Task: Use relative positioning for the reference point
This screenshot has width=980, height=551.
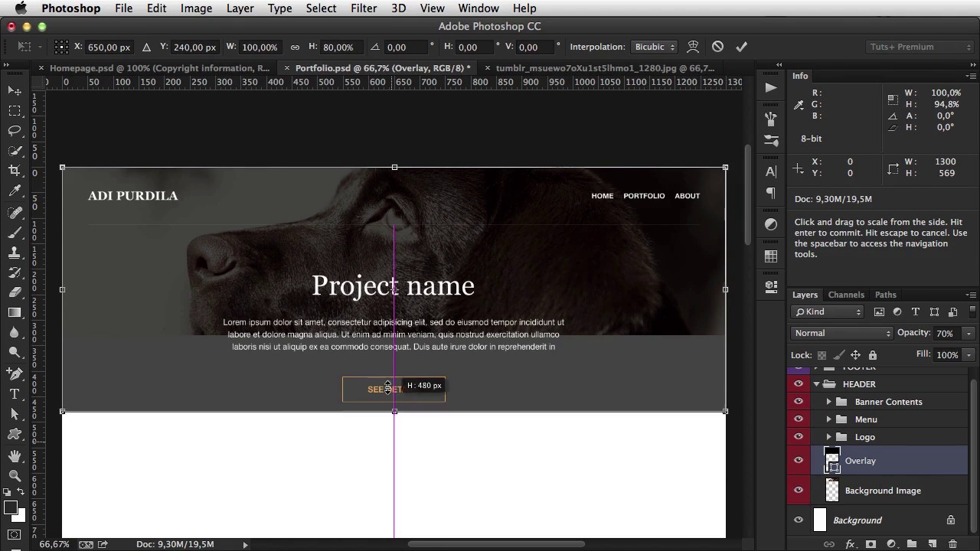Action: (146, 47)
